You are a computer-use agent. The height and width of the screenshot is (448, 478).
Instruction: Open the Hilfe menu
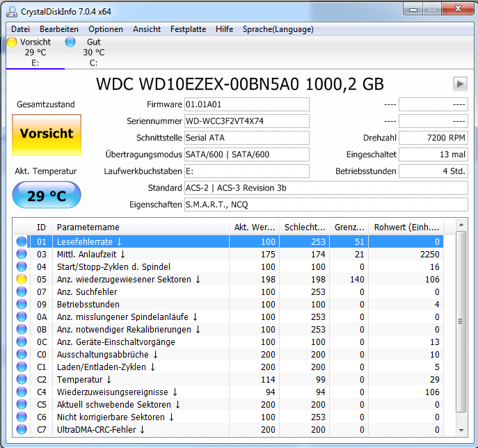(x=224, y=29)
